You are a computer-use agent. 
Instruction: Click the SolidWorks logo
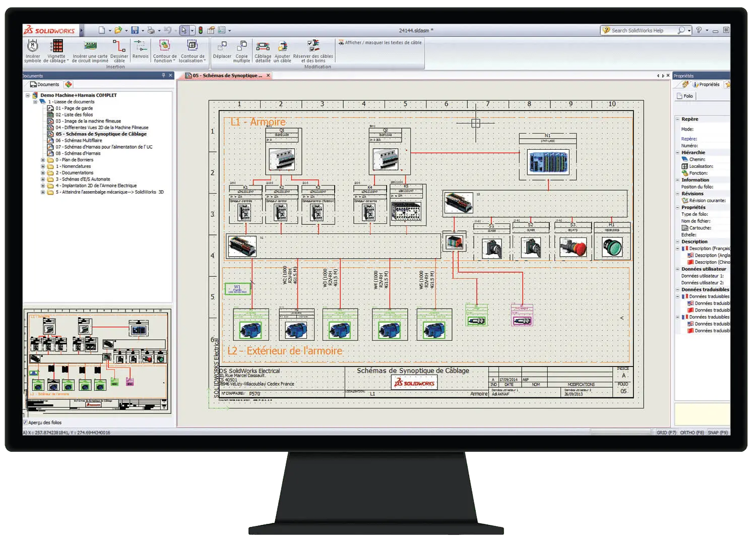click(x=50, y=30)
